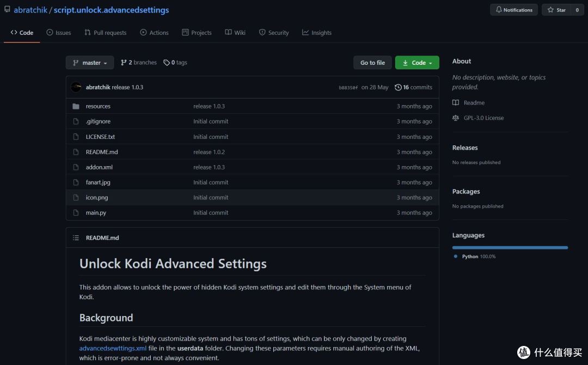
Task: Open the fanart.jpg file
Action: pyautogui.click(x=98, y=182)
